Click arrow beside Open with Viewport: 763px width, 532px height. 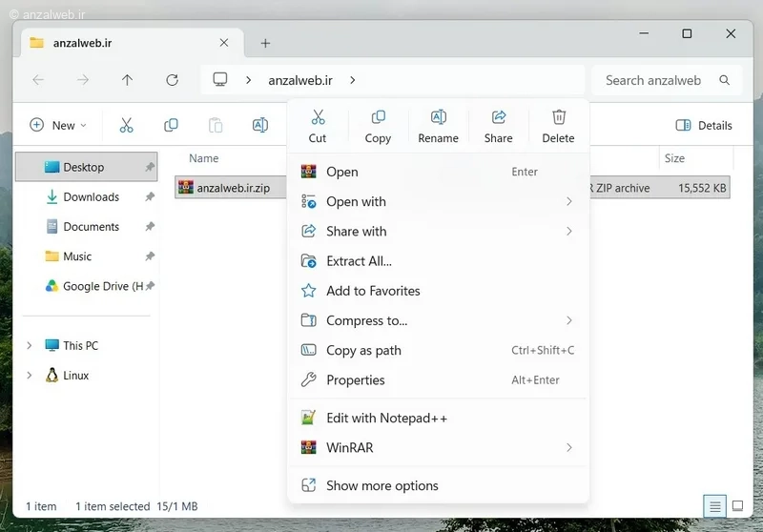click(568, 201)
